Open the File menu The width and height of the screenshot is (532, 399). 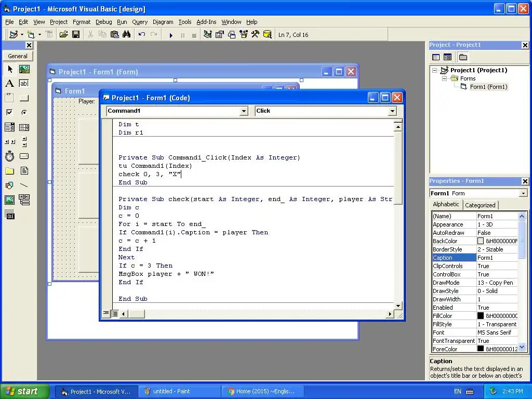(x=9, y=22)
